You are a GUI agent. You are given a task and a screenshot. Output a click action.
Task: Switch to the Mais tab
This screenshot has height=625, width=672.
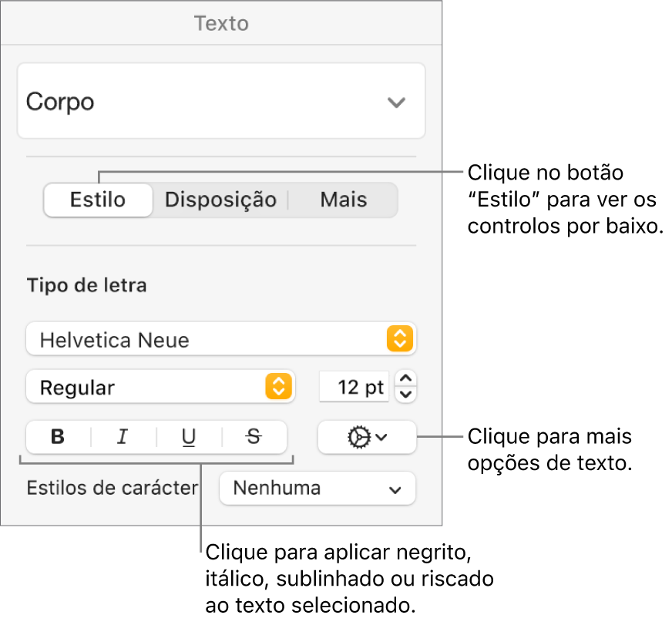pos(343,200)
